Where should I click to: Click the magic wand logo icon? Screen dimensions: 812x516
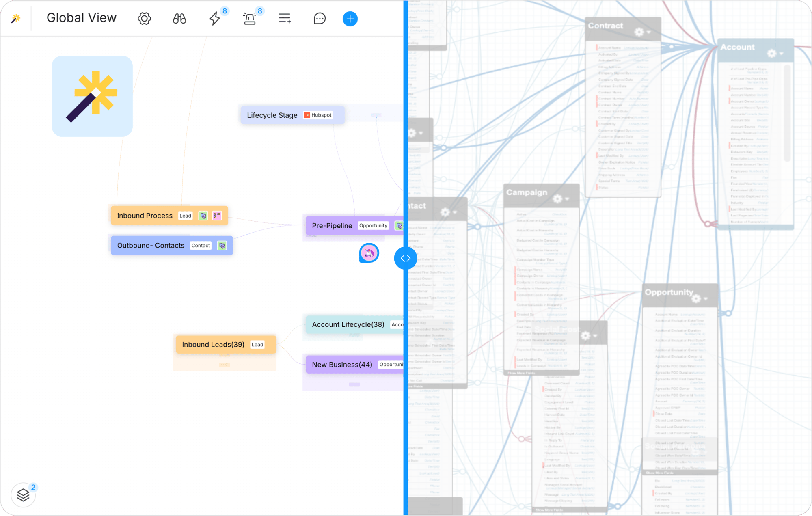pyautogui.click(x=16, y=18)
